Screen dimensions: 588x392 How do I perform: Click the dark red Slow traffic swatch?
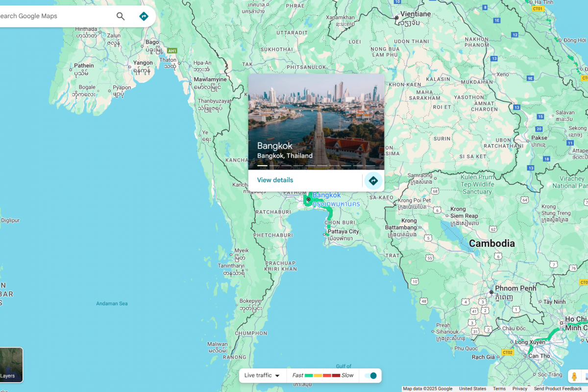pos(336,376)
